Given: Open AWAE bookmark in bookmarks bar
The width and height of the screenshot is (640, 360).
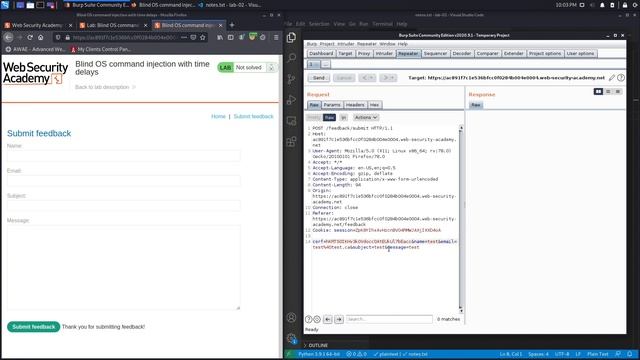Looking at the screenshot, I should [x=35, y=49].
